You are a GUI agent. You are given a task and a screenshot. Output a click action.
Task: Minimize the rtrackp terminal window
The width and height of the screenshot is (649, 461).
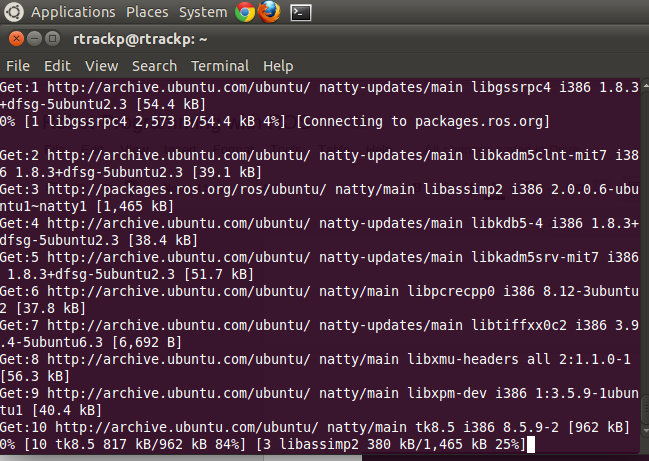34,39
